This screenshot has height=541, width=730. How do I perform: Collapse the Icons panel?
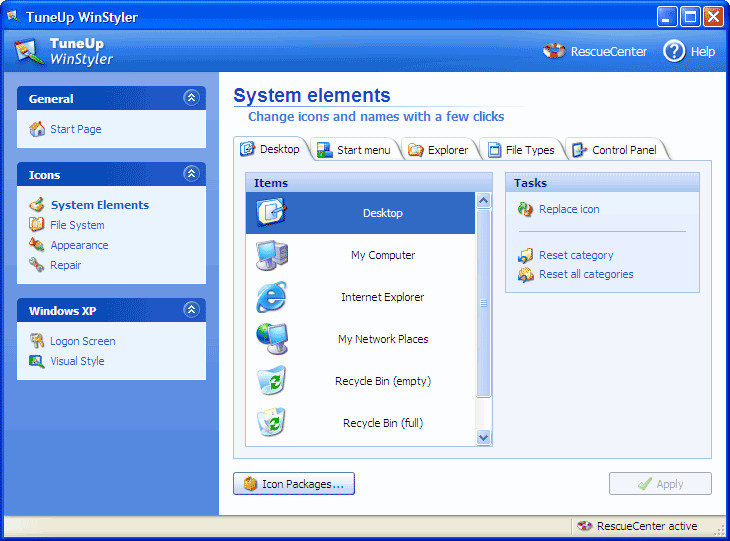click(x=191, y=174)
